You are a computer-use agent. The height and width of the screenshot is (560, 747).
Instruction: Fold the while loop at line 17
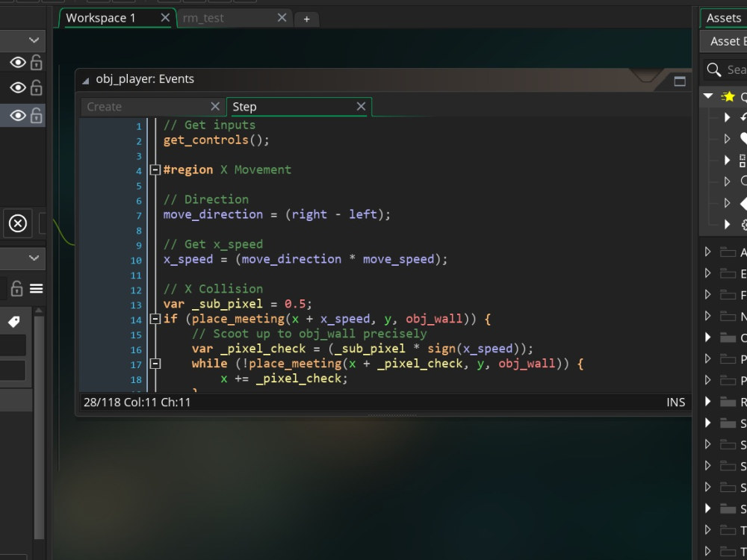tap(155, 364)
